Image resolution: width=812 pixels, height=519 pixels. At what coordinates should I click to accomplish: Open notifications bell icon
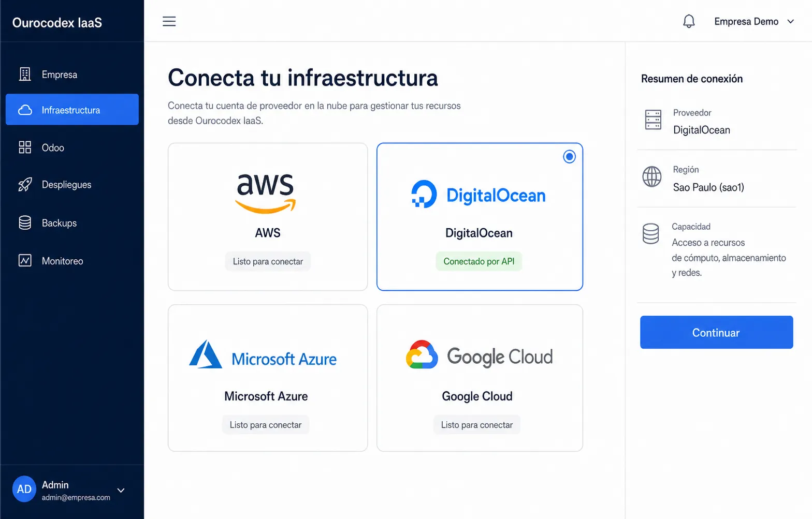(x=689, y=21)
